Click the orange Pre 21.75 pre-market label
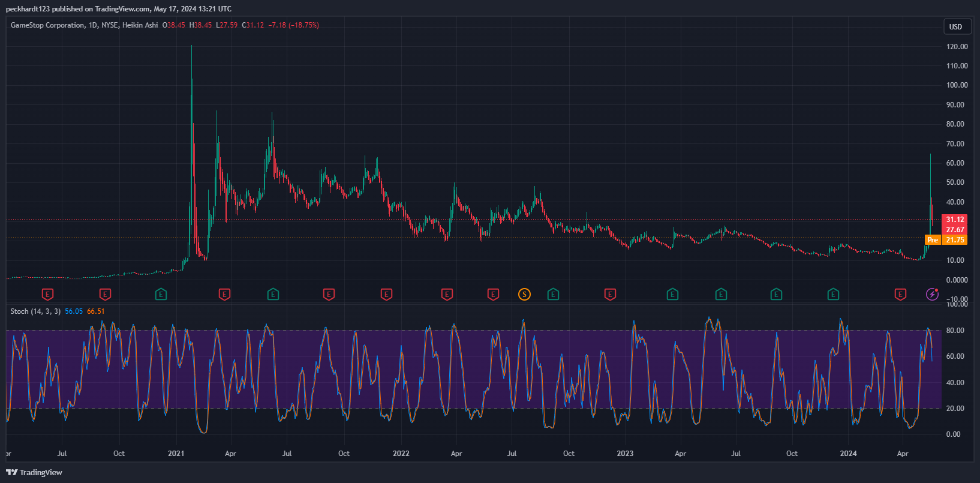This screenshot has width=980, height=483. pyautogui.click(x=946, y=240)
